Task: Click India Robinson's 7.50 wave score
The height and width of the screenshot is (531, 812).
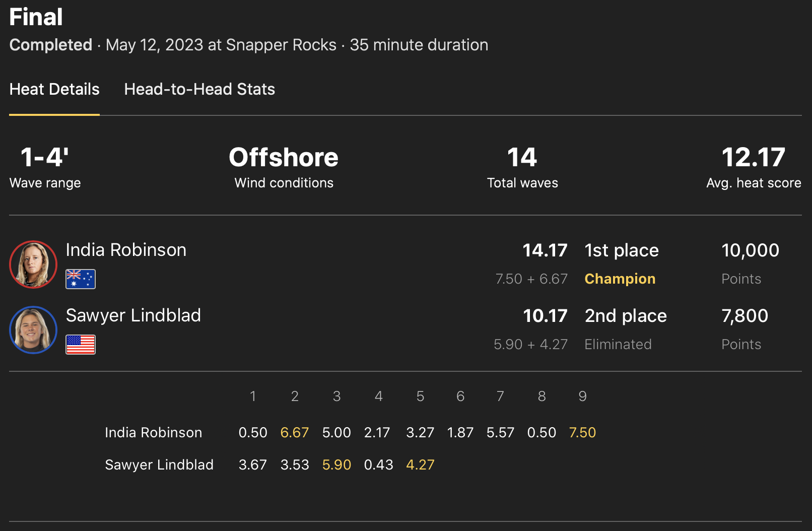Action: [x=582, y=432]
